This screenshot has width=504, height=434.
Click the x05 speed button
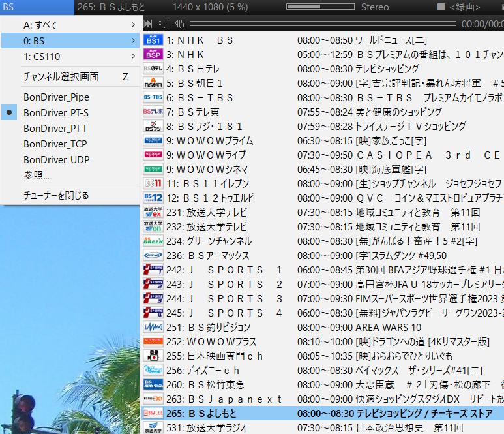point(179,23)
